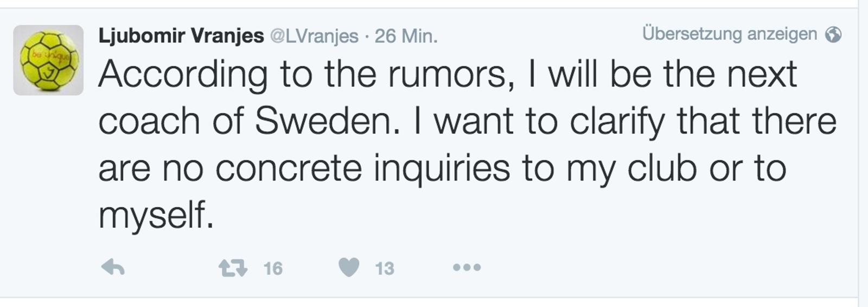Open the three-dot more options menu

pos(467,267)
